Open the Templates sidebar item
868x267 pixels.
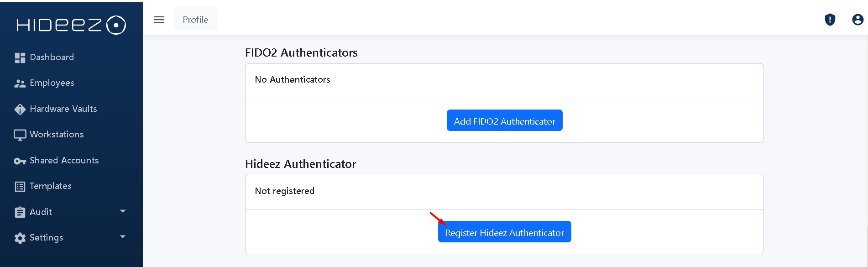(50, 186)
